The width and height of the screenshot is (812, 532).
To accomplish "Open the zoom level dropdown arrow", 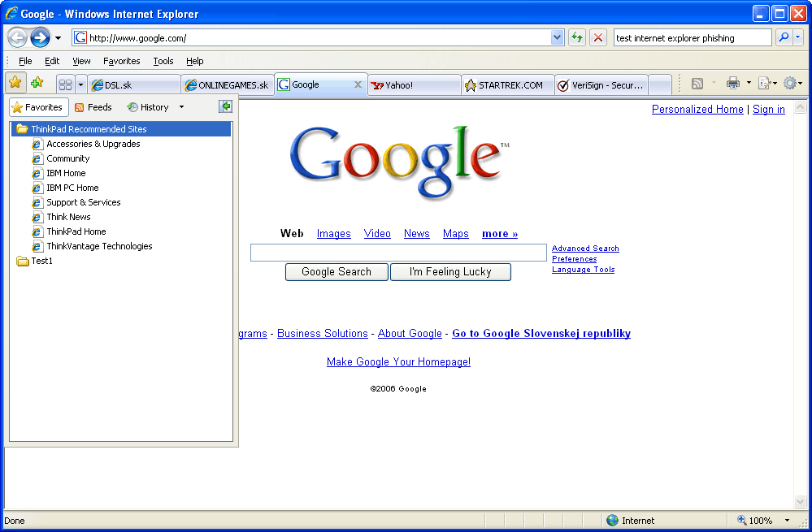I will pos(787,521).
